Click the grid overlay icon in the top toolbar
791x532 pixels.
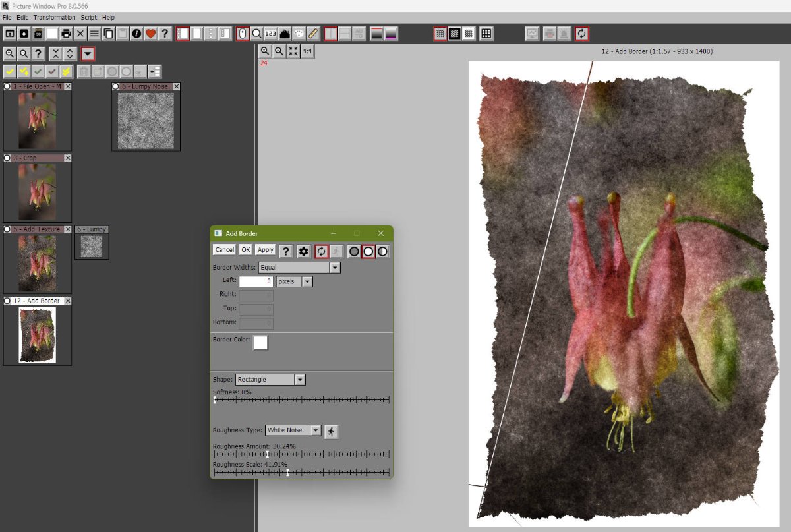(x=486, y=33)
